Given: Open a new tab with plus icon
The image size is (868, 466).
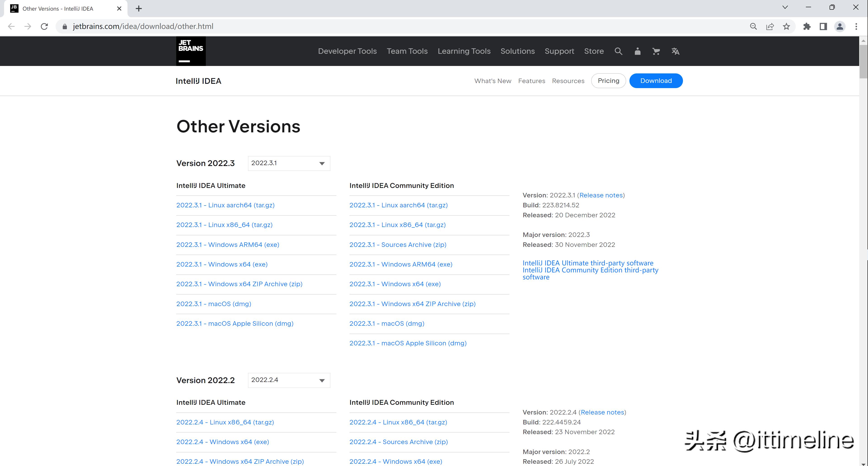Looking at the screenshot, I should 138,8.
